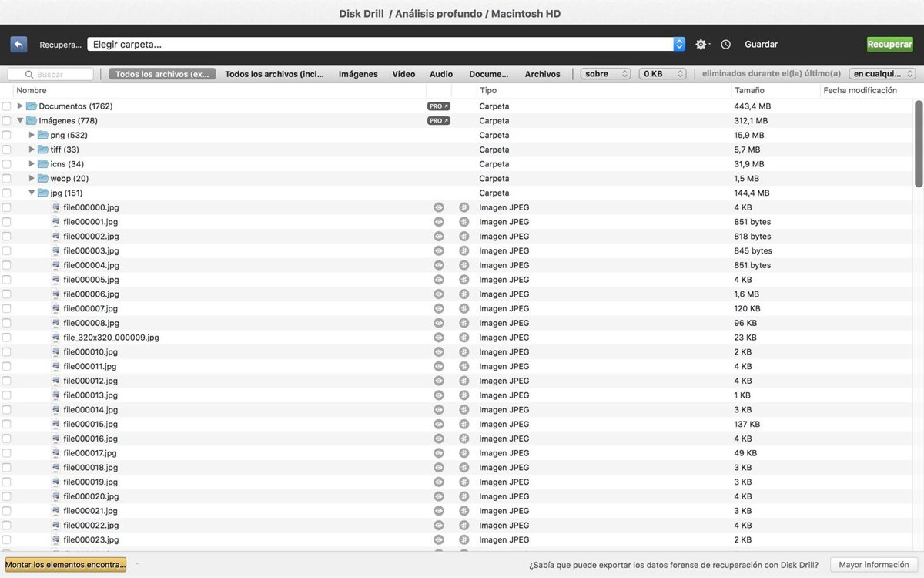Select the checkbox for file000020.jpg
Screen dimensions: 924x578
[x=7, y=497]
